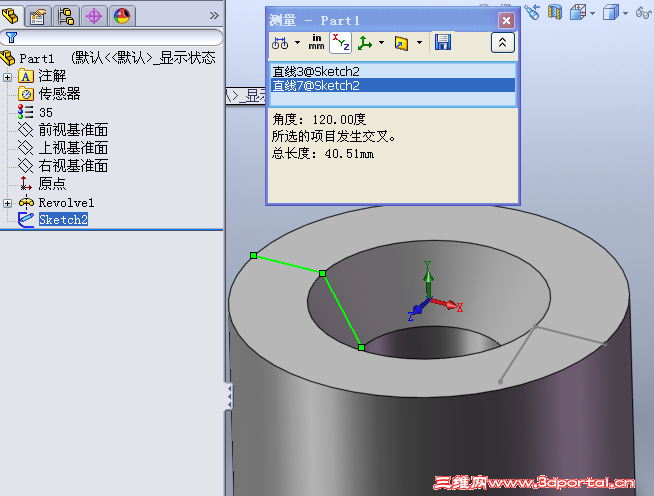The image size is (654, 496).
Task: Select the Revolve1 feature
Action: tap(66, 203)
